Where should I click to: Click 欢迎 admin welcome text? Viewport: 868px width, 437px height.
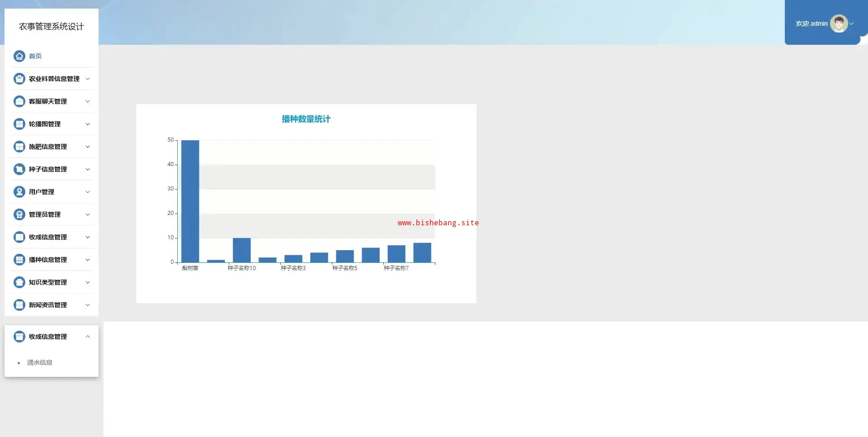(x=812, y=24)
